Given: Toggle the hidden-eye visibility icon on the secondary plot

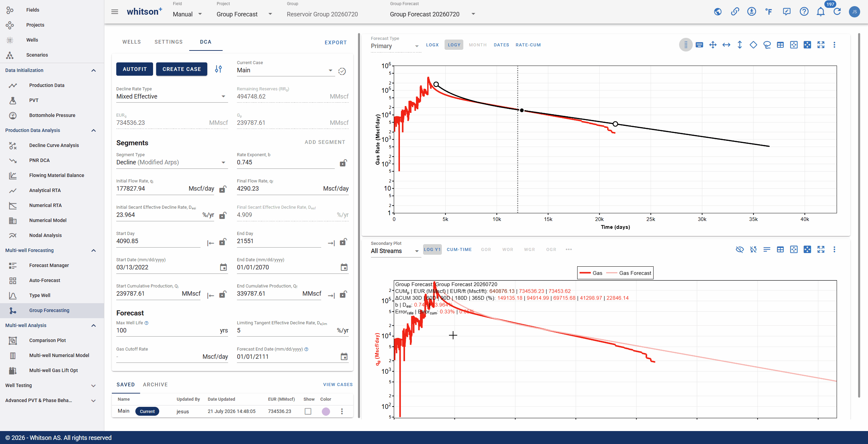Looking at the screenshot, I should (739, 250).
